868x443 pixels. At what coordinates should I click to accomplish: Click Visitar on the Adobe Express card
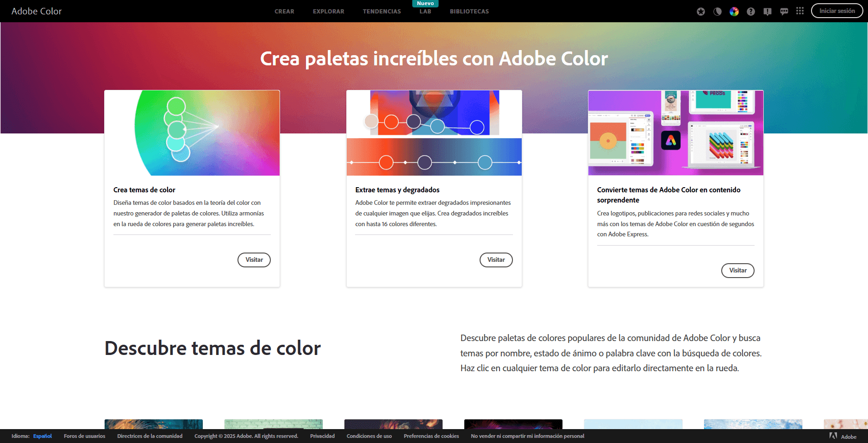(x=738, y=271)
